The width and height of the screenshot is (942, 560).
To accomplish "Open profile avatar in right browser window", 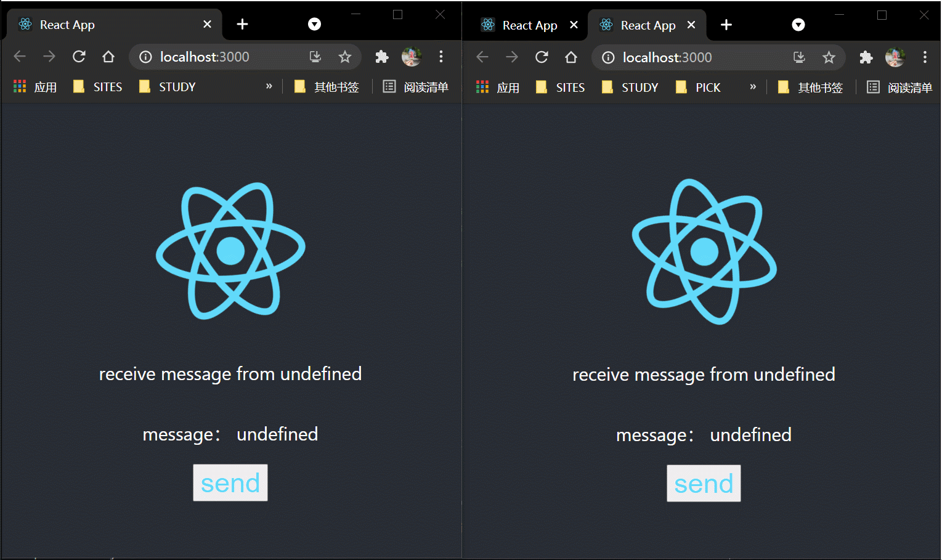I will 895,57.
